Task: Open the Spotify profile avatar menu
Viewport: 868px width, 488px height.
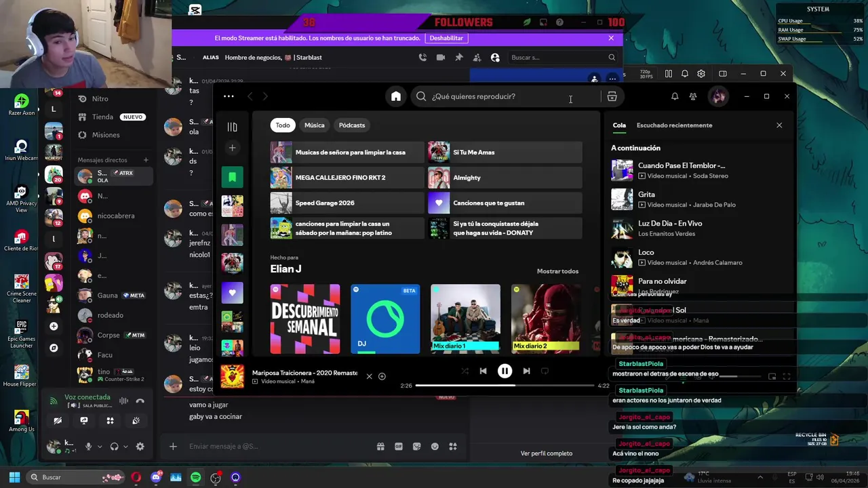Action: click(718, 96)
